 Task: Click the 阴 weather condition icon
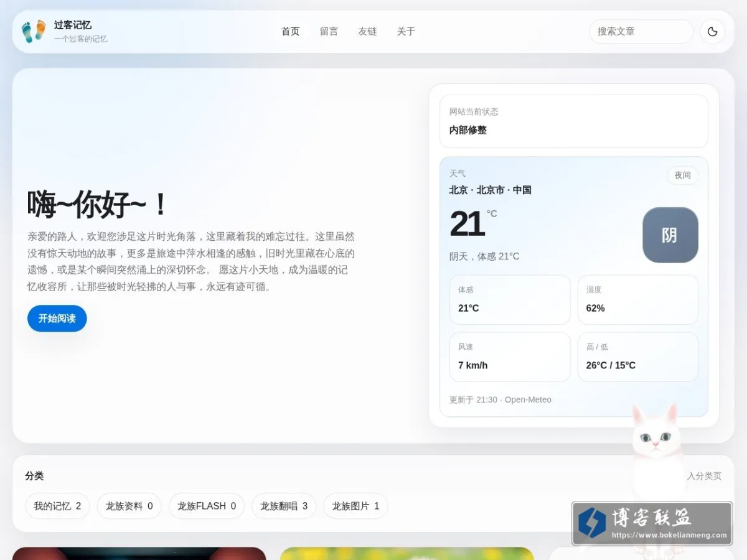(670, 235)
